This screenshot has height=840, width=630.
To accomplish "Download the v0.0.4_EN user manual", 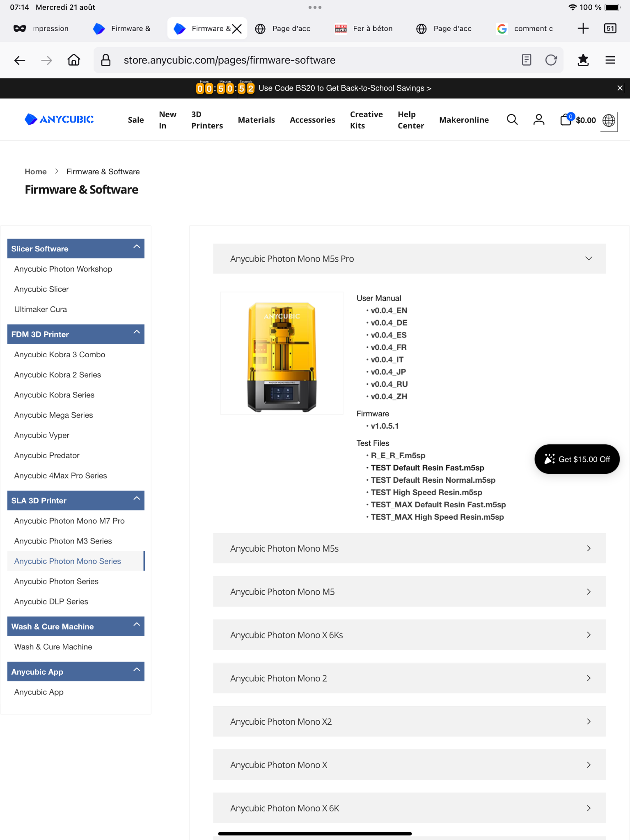I will pyautogui.click(x=389, y=310).
